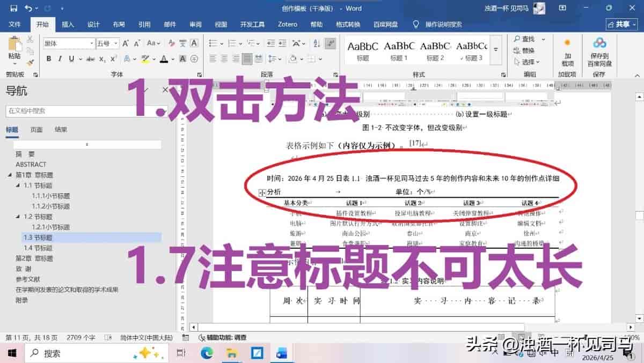Open the 插入 ribbon tab
Viewport: 644px width, 363px height.
pyautogui.click(x=68, y=25)
